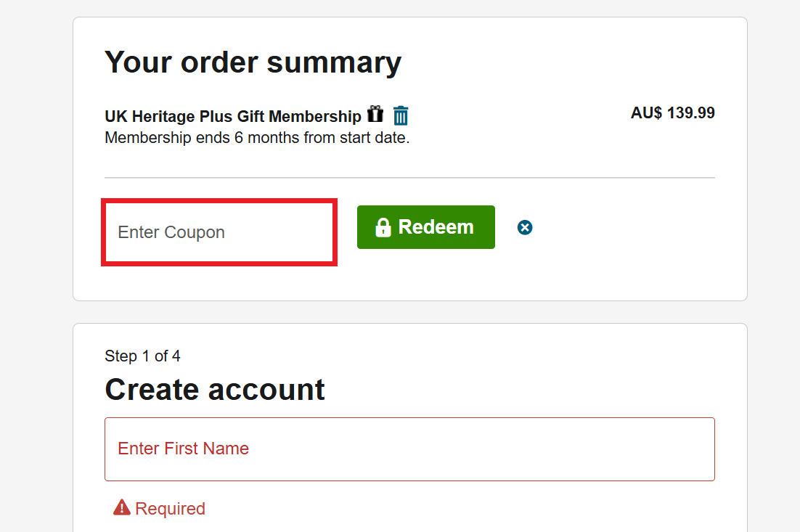This screenshot has width=800, height=532.
Task: Click the Redeem button
Action: [425, 227]
